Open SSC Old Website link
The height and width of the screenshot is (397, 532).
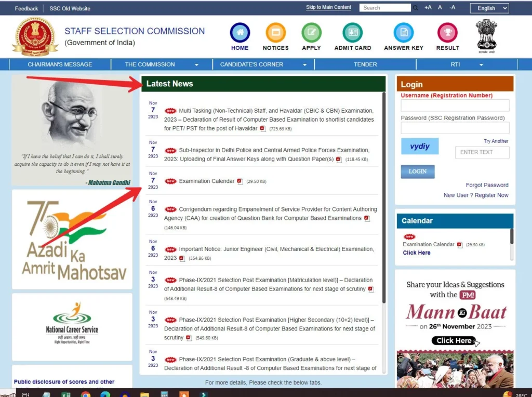[x=70, y=8]
